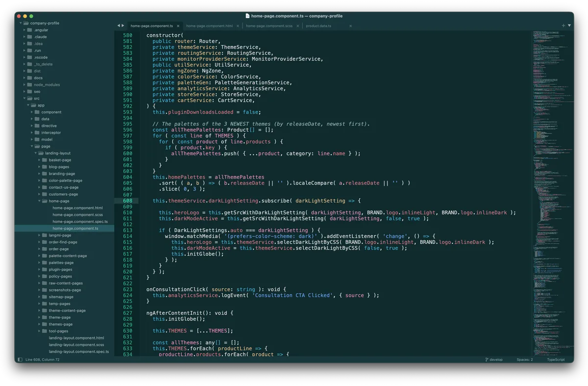Screen dimensions: 588x386
Task: Open home-page.component.spec.ts file
Action: 80,222
